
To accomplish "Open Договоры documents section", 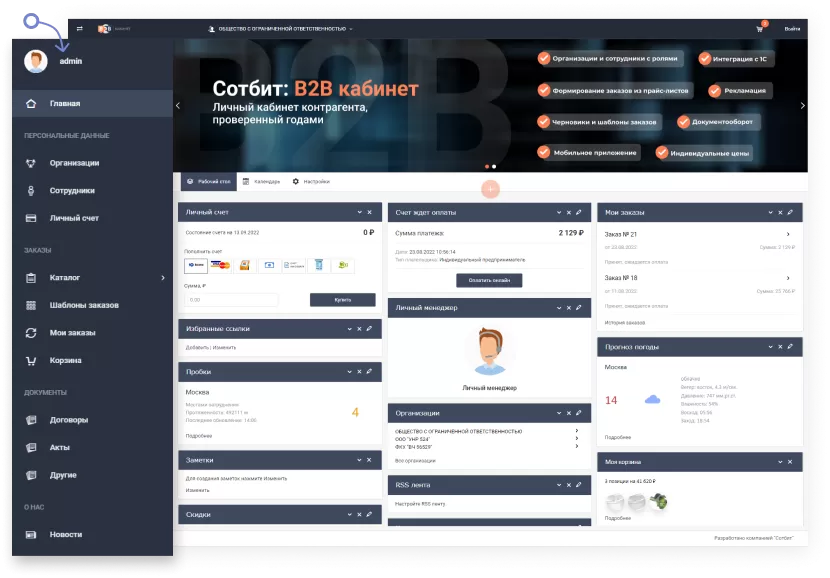I will click(69, 420).
